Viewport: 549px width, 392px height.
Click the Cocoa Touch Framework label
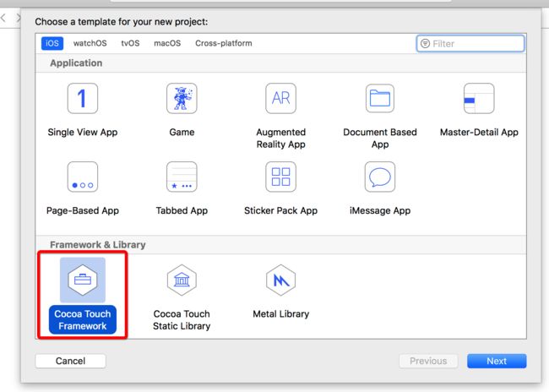[83, 320]
